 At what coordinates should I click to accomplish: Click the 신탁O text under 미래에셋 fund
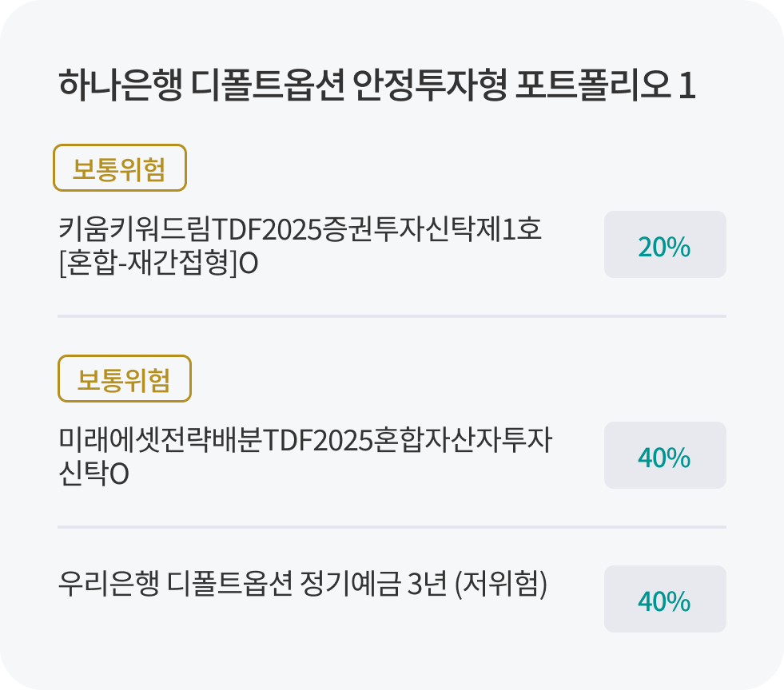click(94, 474)
